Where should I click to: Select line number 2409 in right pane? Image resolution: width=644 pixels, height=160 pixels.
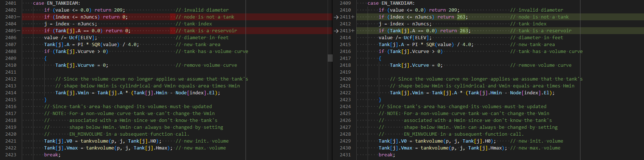point(345,3)
